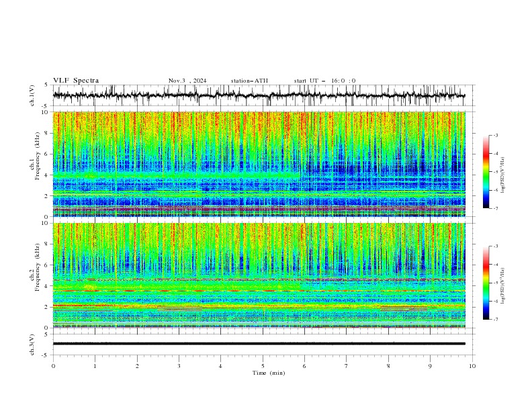Select the "Nov.3 , 2024" date label
The width and height of the screenshot is (532, 411).
[187, 81]
